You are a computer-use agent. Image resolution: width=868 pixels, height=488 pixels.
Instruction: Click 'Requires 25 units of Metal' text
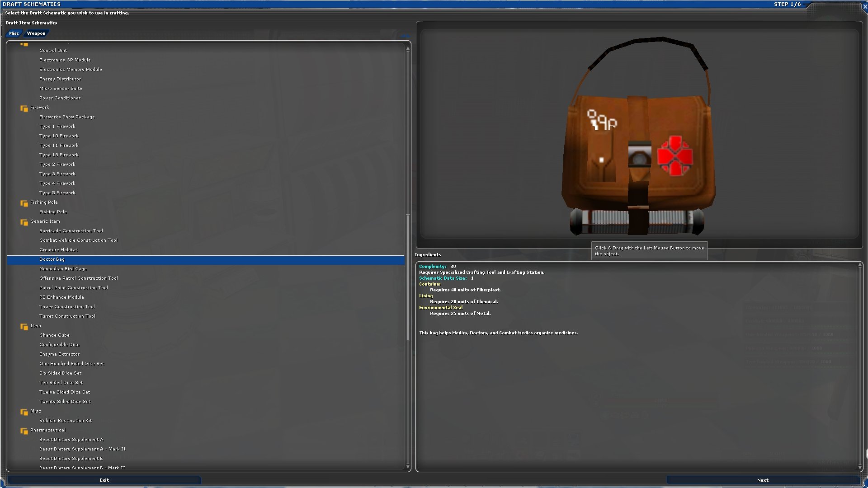tap(460, 314)
